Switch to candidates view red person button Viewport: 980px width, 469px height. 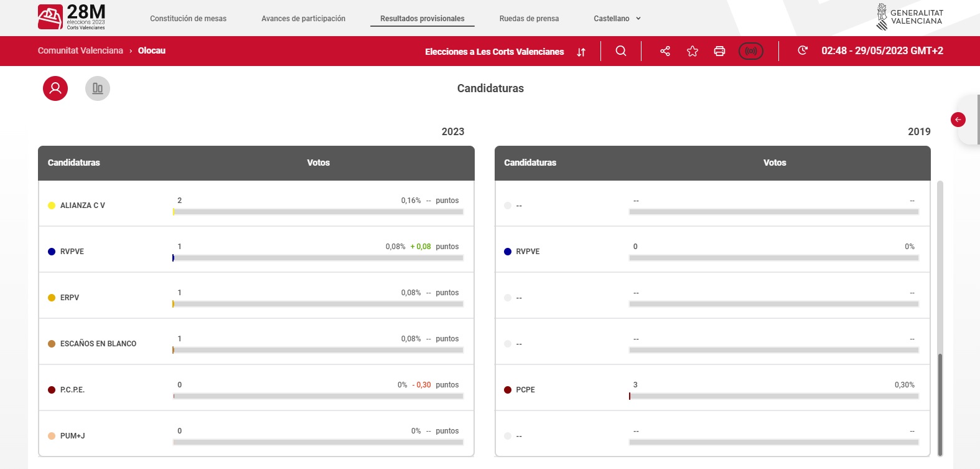click(x=55, y=88)
